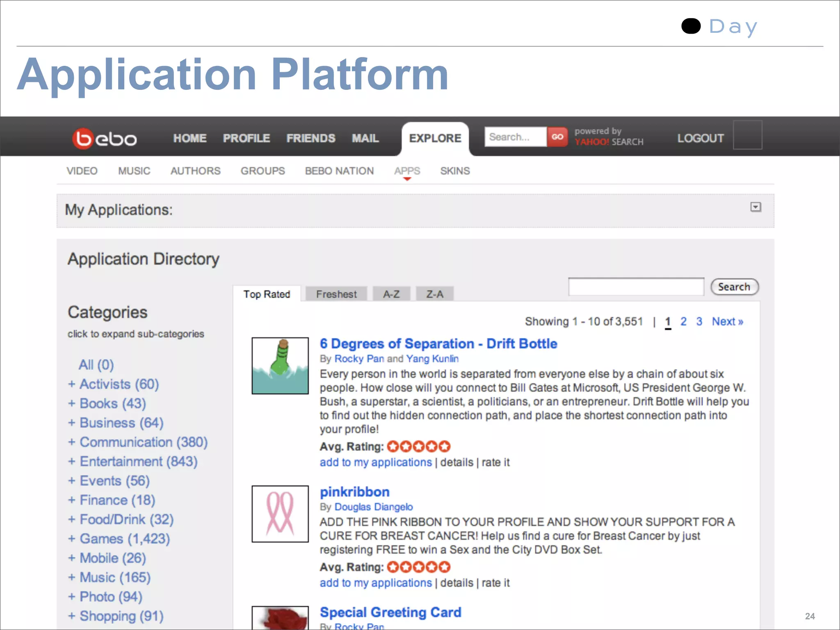
Task: Expand the Entertainment (843) category
Action: tap(133, 461)
